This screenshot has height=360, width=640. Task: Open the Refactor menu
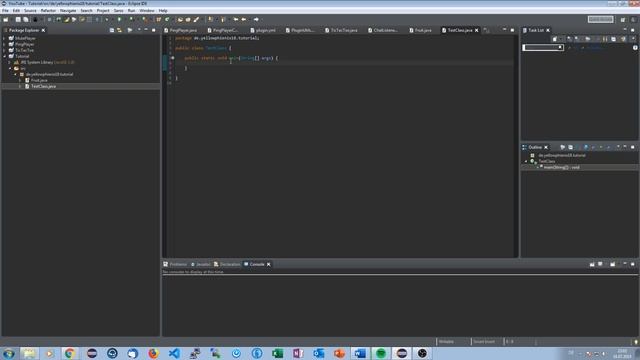click(x=48, y=11)
